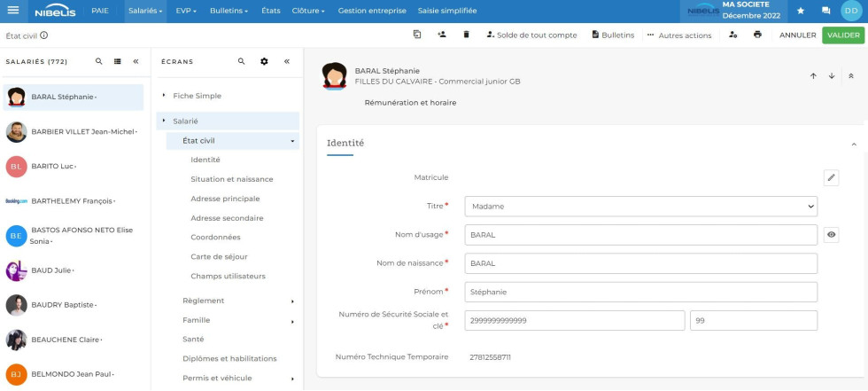Open the Titre dropdown
868x391 pixels.
(639, 207)
